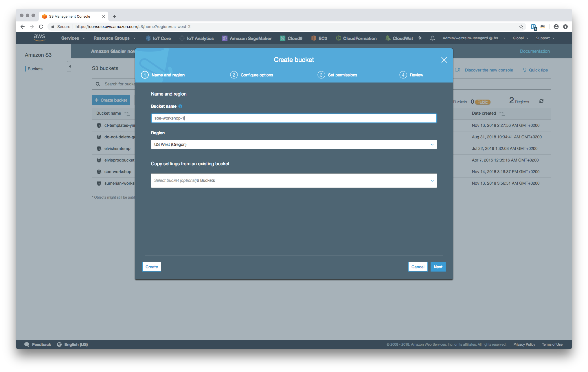Open IoT Core service shortcut icon
Screen dimensions: 588x372
148,38
